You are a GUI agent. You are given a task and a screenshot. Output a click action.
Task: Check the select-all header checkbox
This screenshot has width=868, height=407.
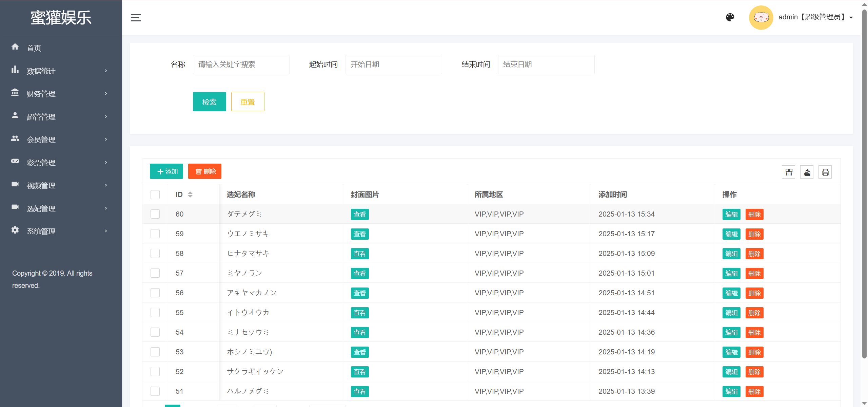[x=155, y=195]
